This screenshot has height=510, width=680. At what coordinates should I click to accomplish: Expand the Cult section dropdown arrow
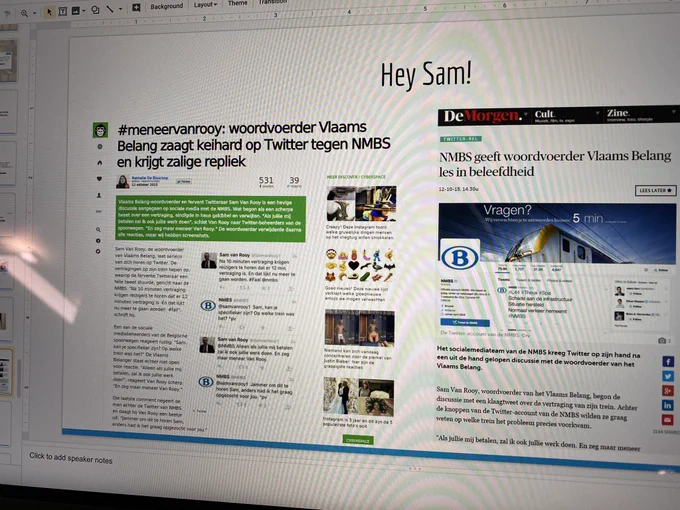[597, 113]
